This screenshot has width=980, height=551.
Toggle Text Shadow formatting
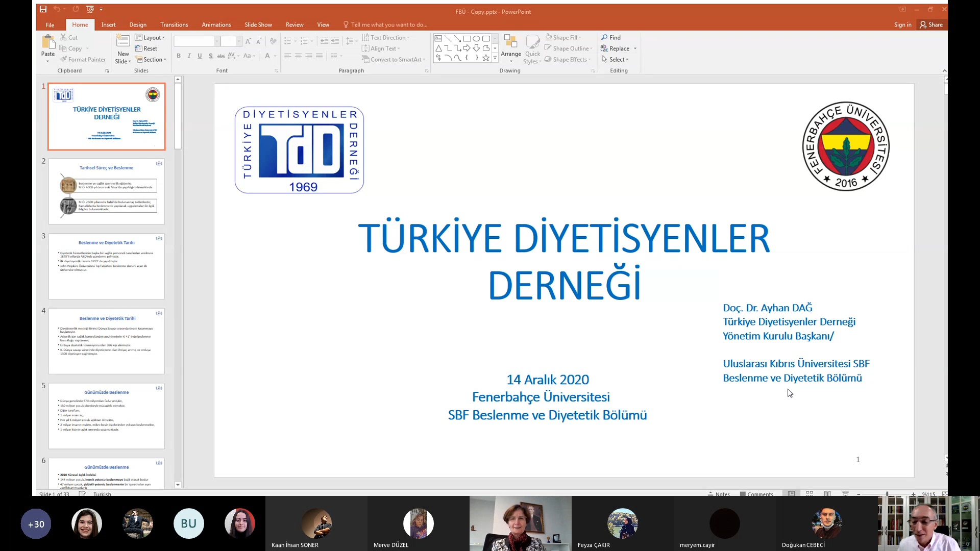tap(210, 56)
